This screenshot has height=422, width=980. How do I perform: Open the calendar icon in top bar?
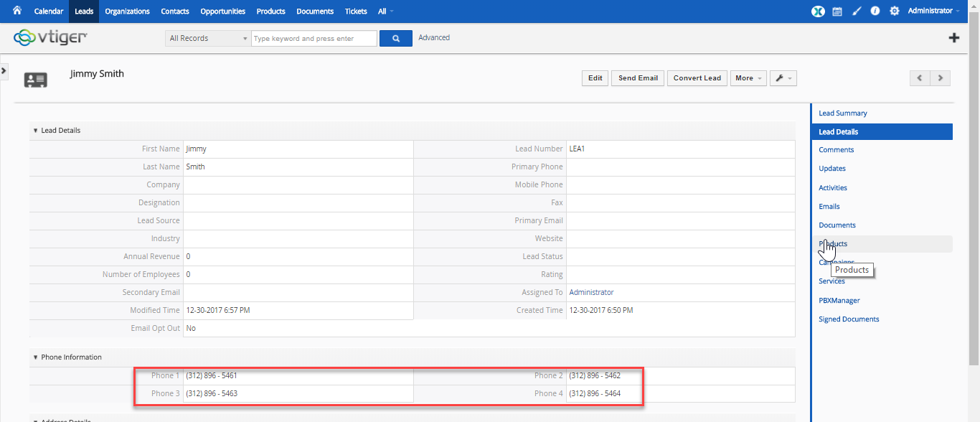click(x=837, y=11)
